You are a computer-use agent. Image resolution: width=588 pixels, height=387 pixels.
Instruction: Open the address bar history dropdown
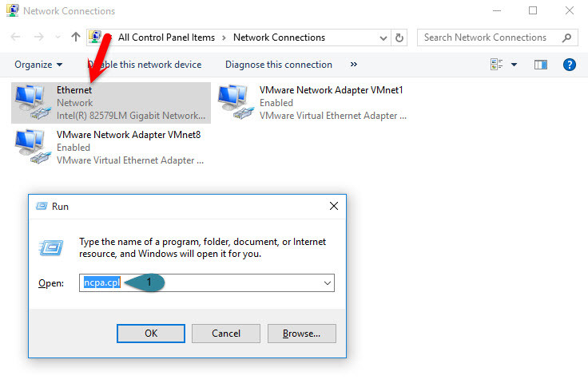[382, 38]
